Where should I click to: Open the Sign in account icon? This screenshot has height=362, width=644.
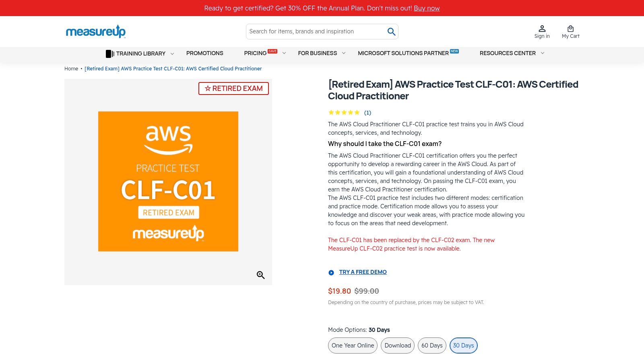click(542, 29)
